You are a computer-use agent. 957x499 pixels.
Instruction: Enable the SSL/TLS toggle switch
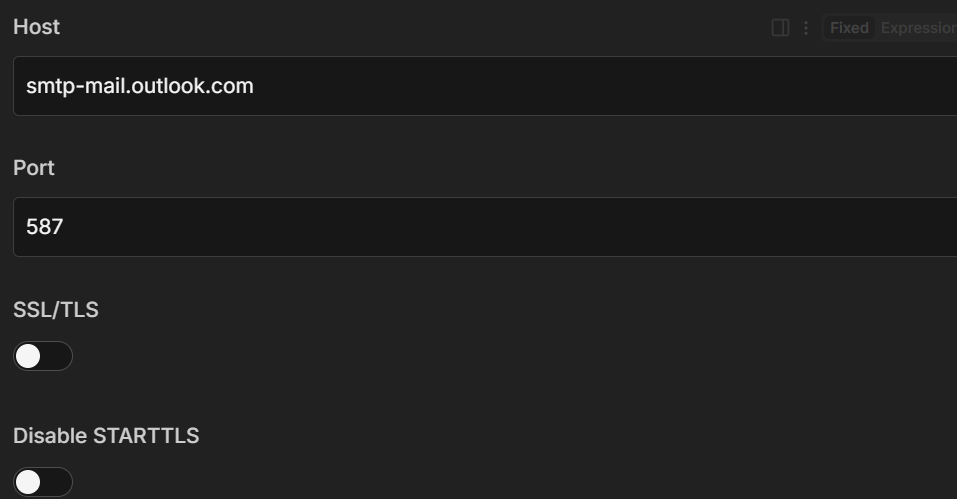pyautogui.click(x=43, y=356)
